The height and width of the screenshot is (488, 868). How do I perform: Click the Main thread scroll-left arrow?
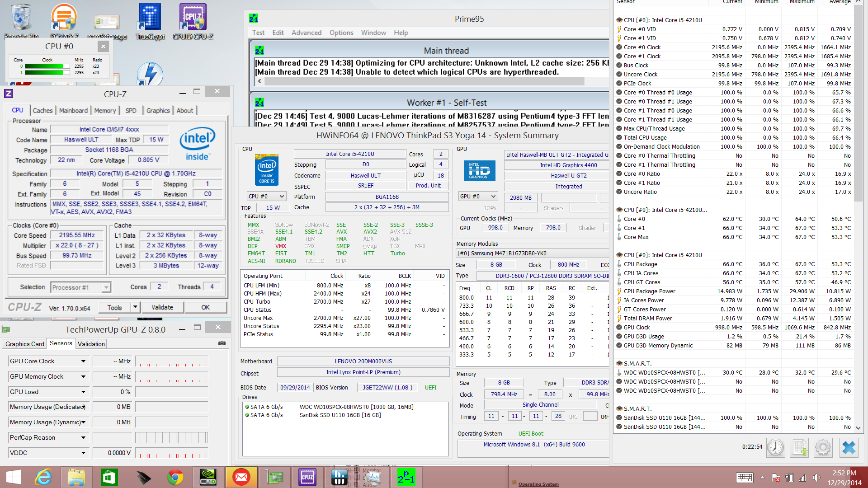259,81
